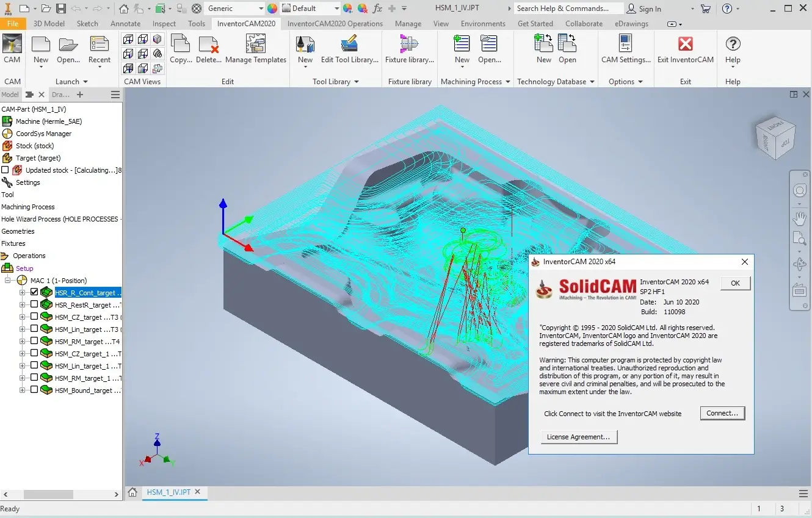Create New tool library
Viewport: 812px width, 518px height.
305,50
